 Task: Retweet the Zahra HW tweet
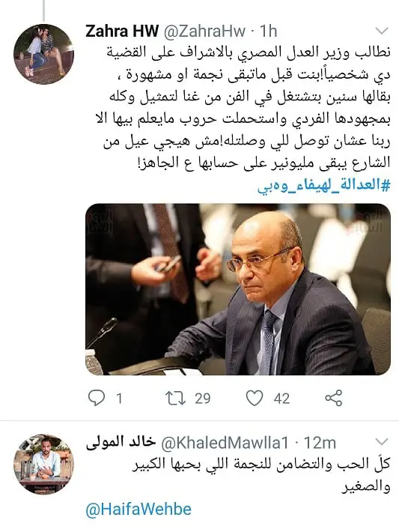176,398
